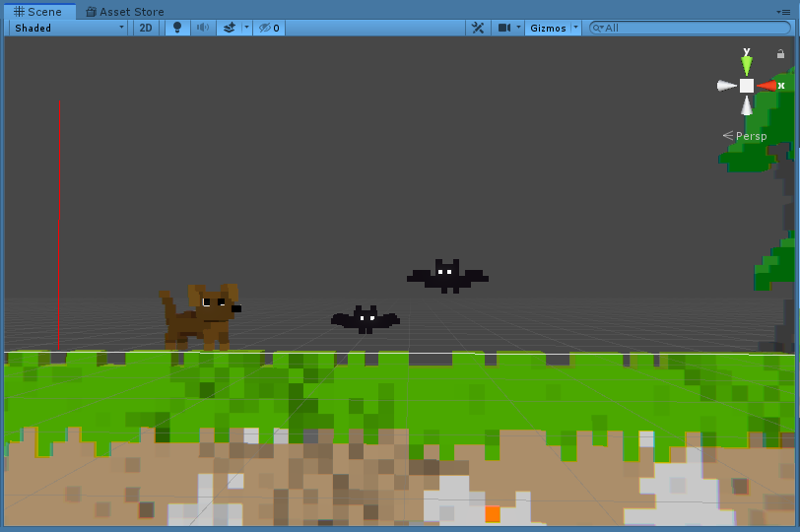Expand the Gizmos dropdown arrow
Viewport: 800px width, 532px height.
pos(575,28)
